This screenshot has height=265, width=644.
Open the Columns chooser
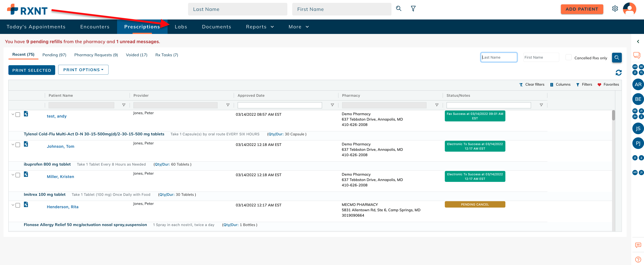point(560,85)
